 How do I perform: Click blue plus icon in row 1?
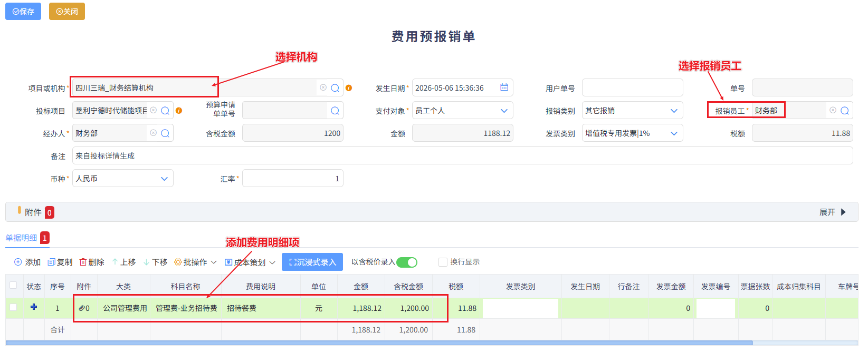point(34,307)
